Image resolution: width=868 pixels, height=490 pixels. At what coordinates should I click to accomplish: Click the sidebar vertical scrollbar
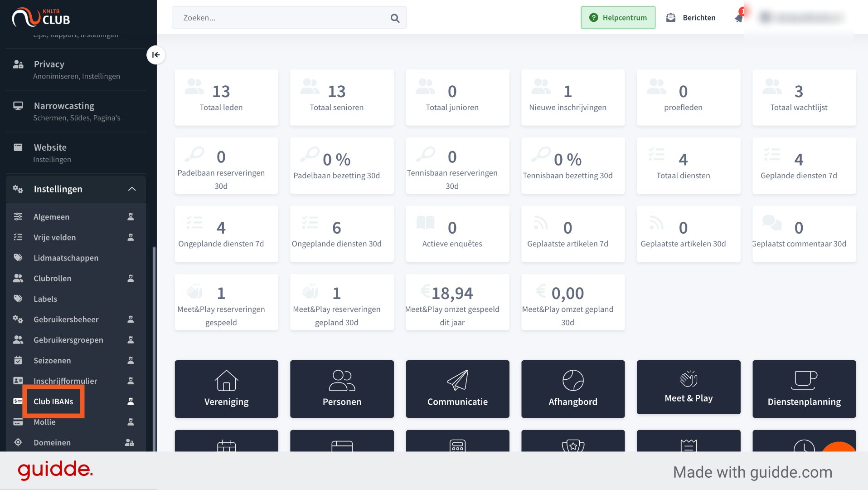tap(154, 349)
